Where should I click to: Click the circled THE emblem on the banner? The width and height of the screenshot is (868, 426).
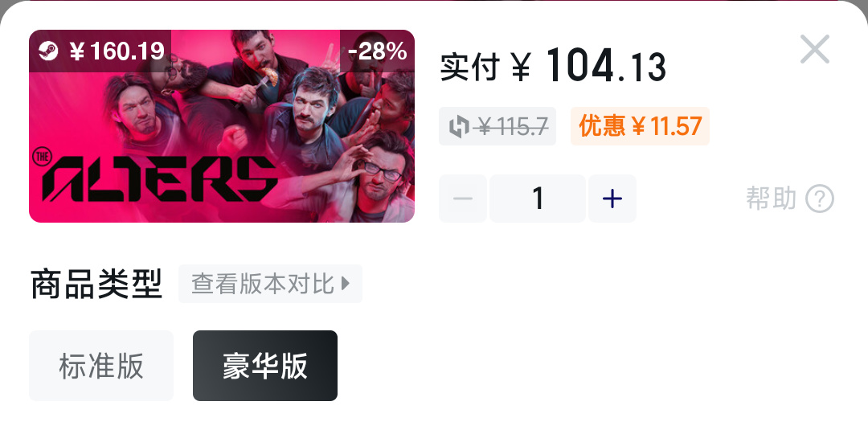pos(42,157)
